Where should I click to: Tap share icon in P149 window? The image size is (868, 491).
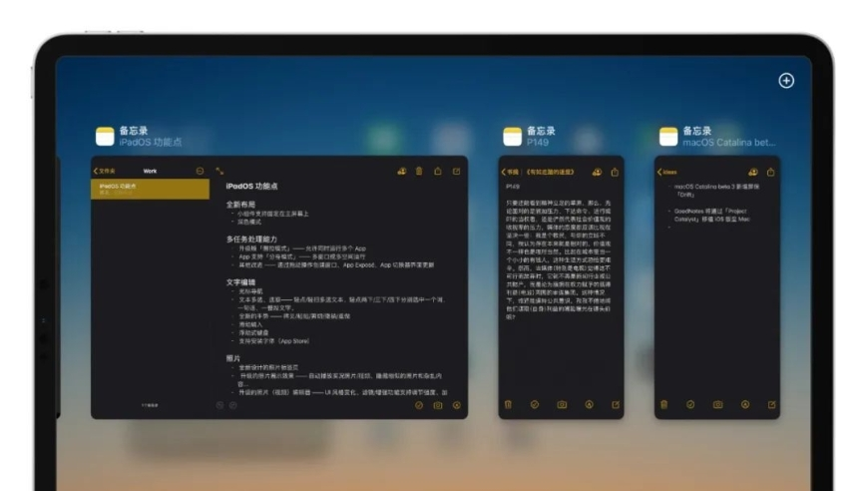tap(615, 172)
